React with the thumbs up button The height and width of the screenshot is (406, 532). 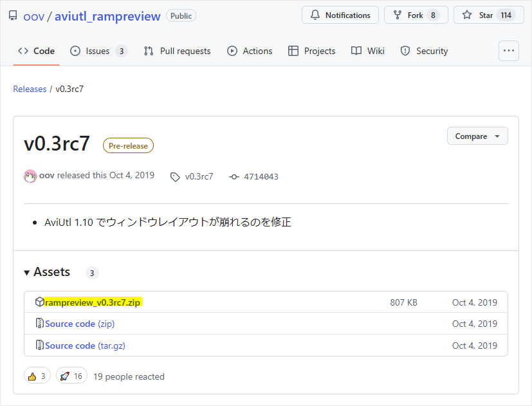[x=37, y=376]
